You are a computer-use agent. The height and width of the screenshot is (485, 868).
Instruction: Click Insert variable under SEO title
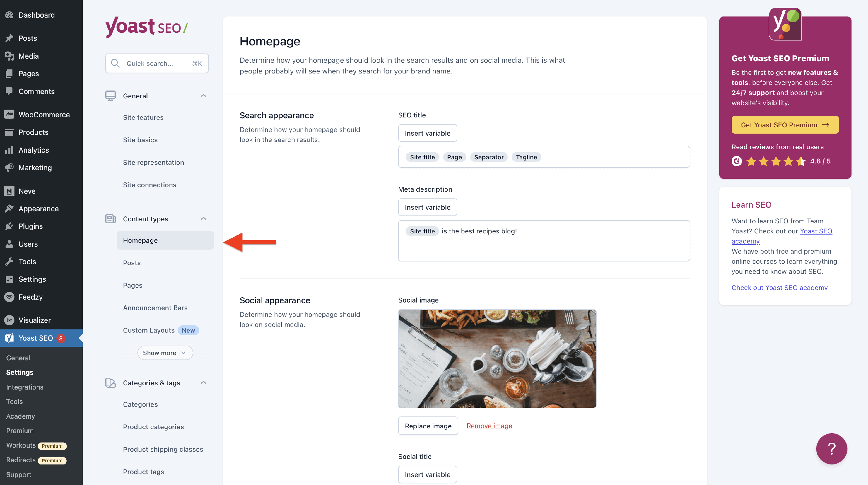[x=427, y=133]
